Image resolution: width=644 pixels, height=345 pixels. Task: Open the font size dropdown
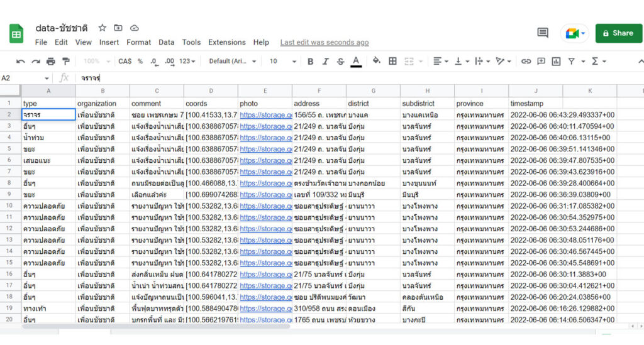[282, 61]
